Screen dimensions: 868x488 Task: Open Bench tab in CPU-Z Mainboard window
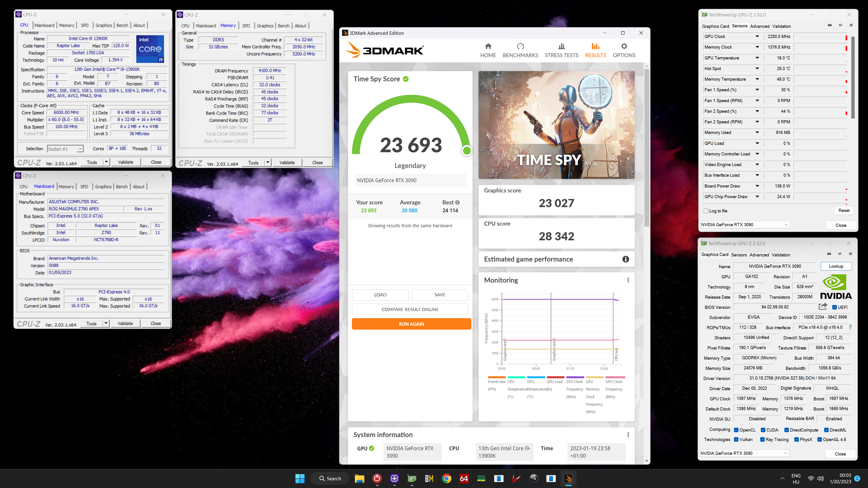tap(122, 187)
